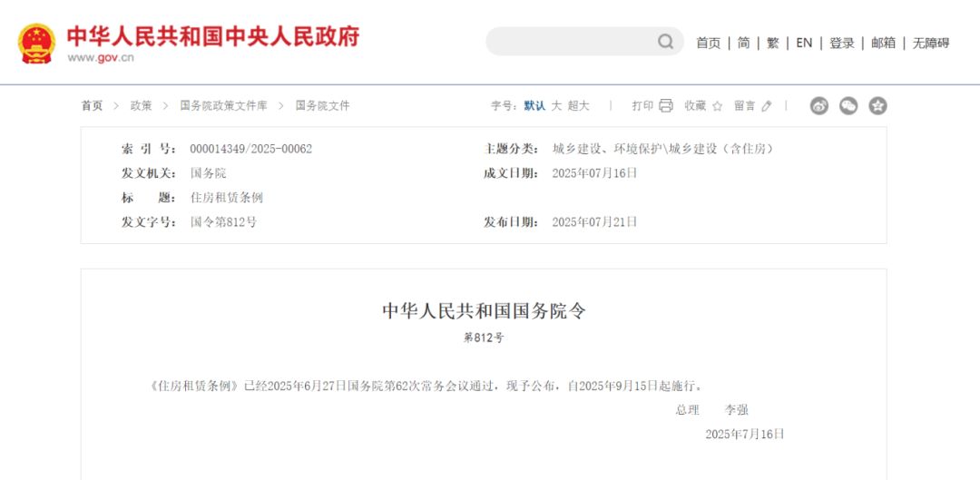Switch to simplified Chinese 简
The width and height of the screenshot is (980, 480).
pyautogui.click(x=743, y=44)
